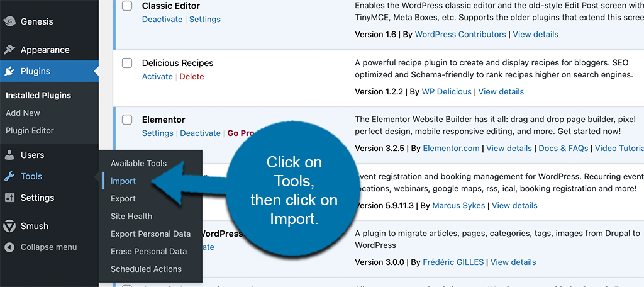
Task: Click the Delicious Recipes plugin title
Action: point(178,64)
